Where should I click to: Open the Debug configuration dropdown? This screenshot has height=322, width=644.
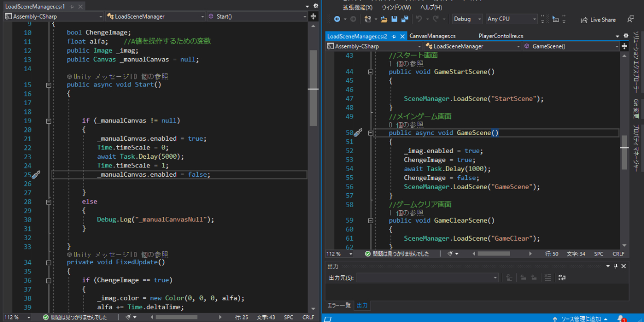click(x=467, y=19)
